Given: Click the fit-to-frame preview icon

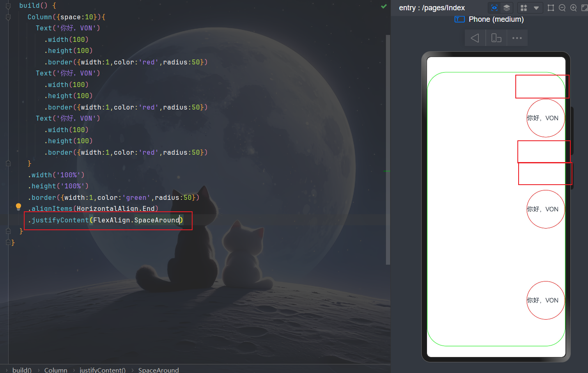Looking at the screenshot, I should point(551,8).
